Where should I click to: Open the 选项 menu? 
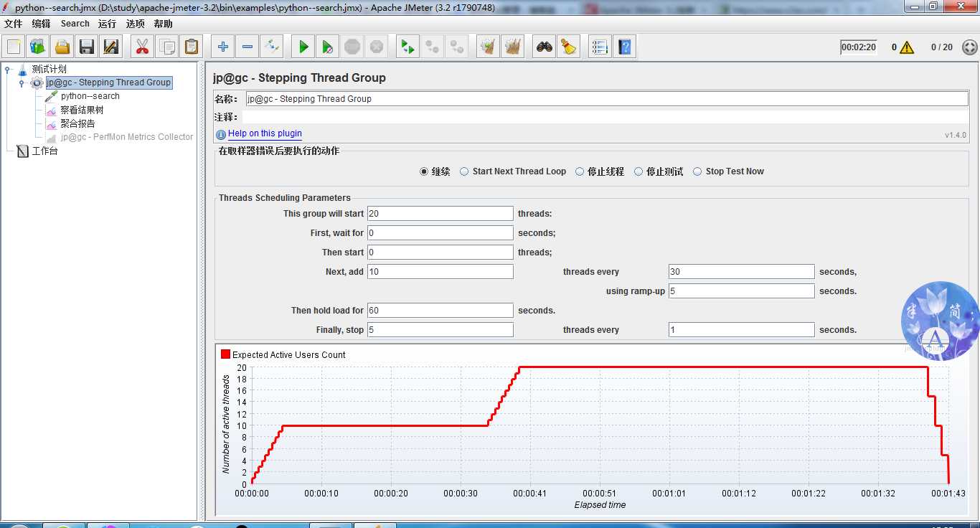pos(136,24)
